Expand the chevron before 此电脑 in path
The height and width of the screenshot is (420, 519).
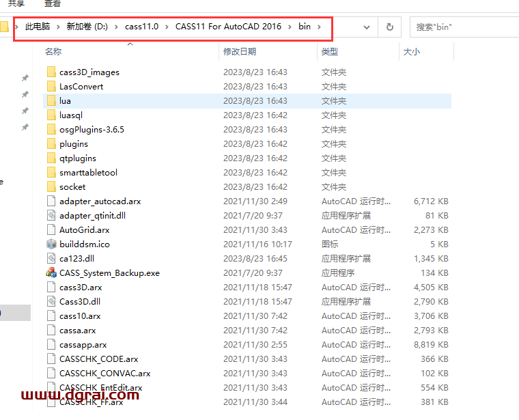point(16,27)
